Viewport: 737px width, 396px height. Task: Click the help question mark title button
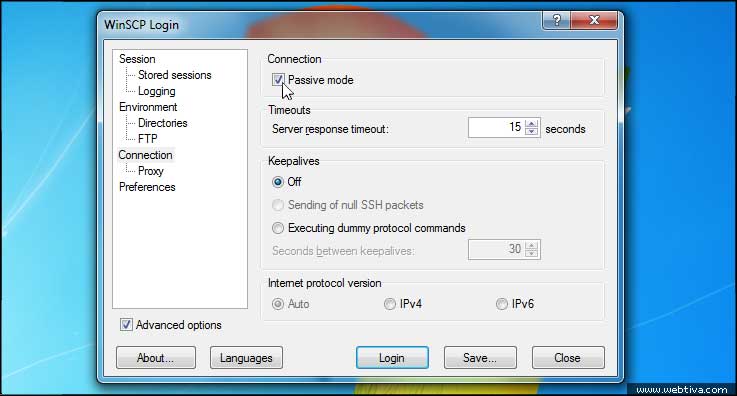click(556, 20)
